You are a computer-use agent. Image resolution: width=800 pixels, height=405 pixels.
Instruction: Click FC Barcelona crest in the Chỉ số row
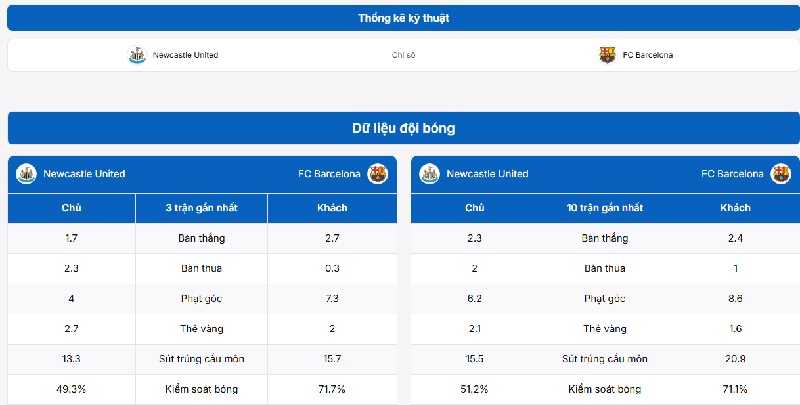coord(607,55)
